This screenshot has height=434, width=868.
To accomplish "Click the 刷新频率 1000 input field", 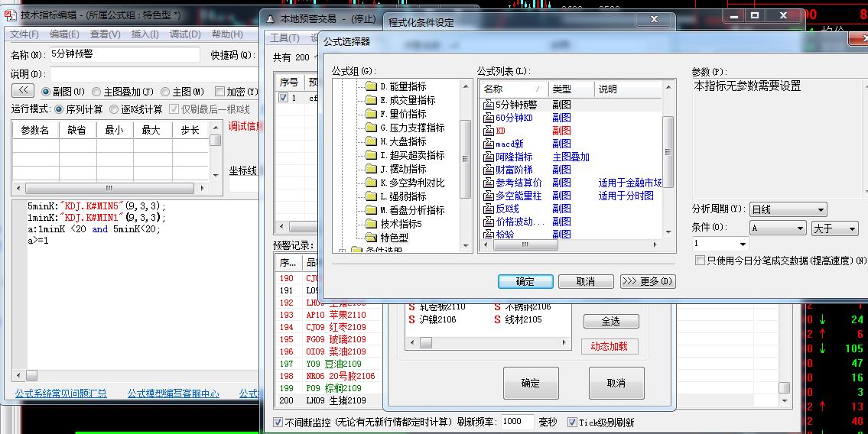I will coord(518,422).
